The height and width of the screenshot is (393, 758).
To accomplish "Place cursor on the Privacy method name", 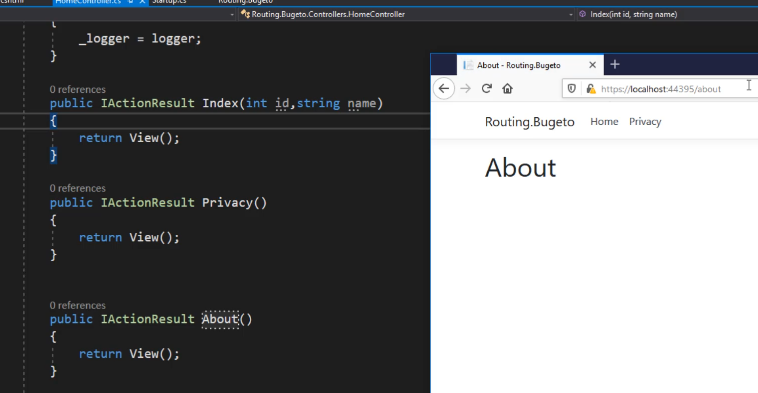I will (x=227, y=203).
